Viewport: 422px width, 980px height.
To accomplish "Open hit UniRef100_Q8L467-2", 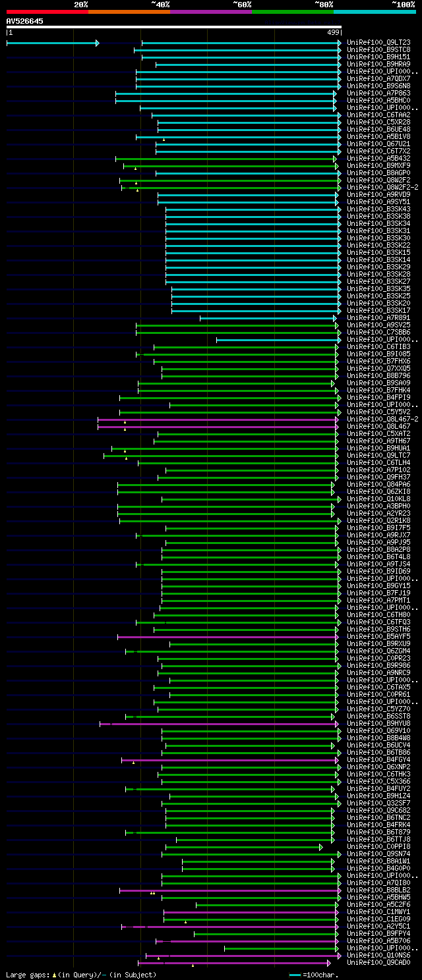I will point(382,420).
